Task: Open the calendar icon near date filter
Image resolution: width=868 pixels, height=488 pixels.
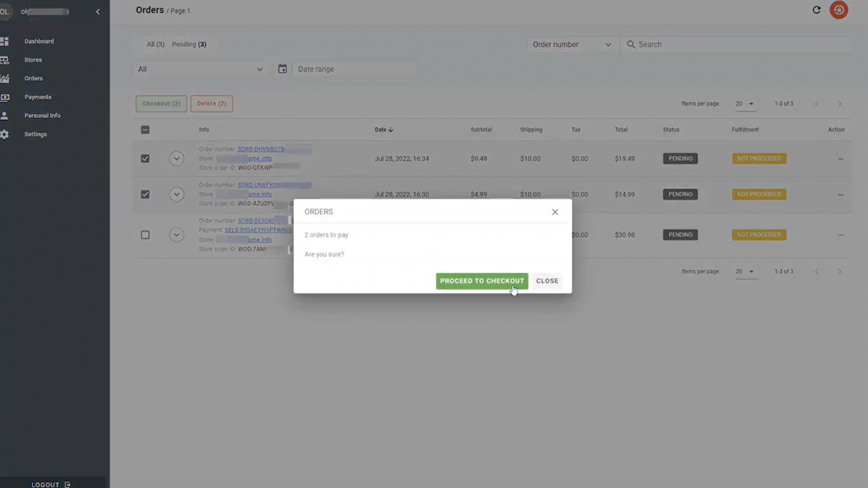Action: click(283, 68)
